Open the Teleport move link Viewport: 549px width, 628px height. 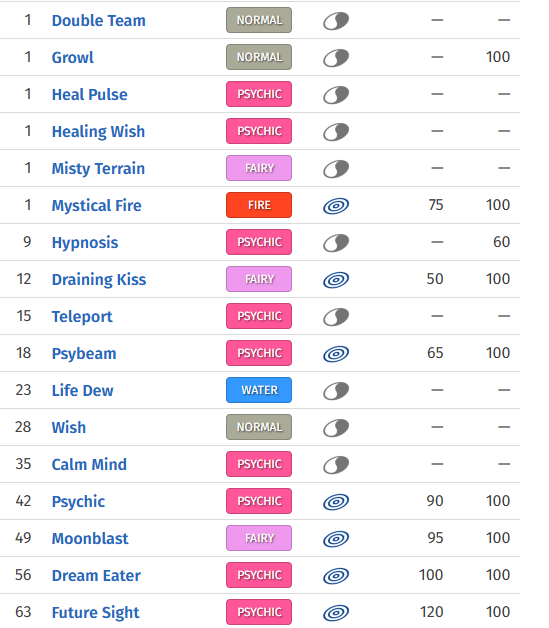pyautogui.click(x=82, y=316)
